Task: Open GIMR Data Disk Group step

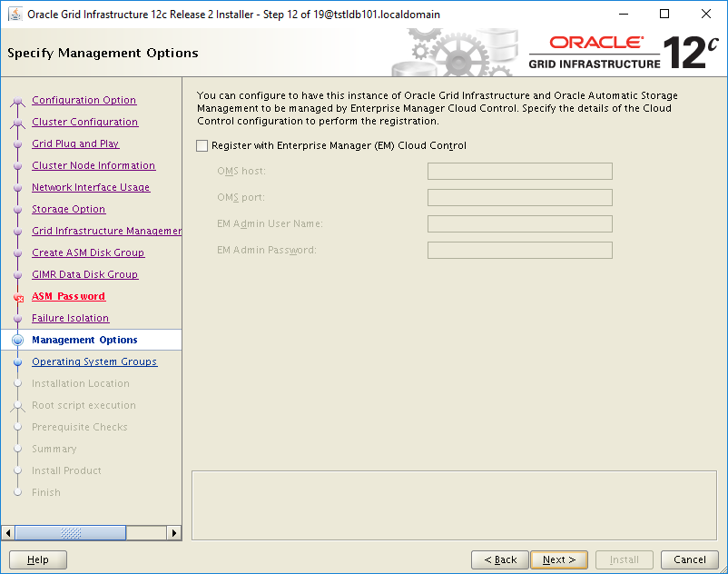Action: (85, 274)
